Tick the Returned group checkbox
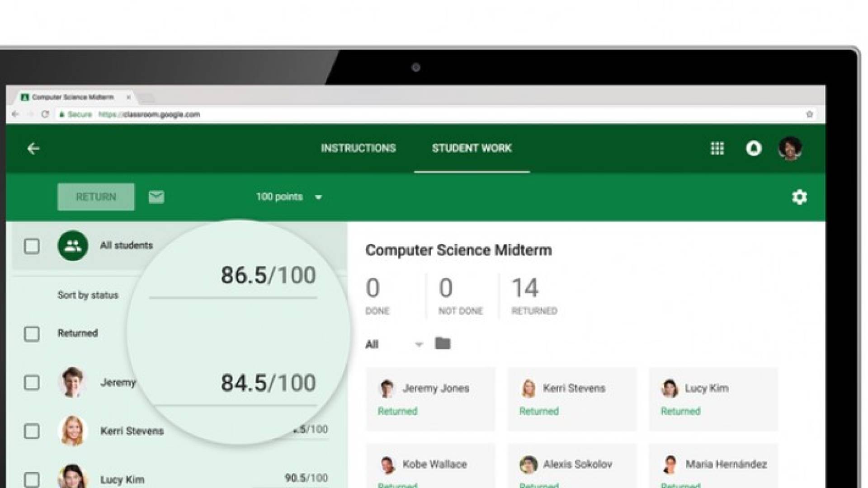The height and width of the screenshot is (488, 868). coord(32,334)
